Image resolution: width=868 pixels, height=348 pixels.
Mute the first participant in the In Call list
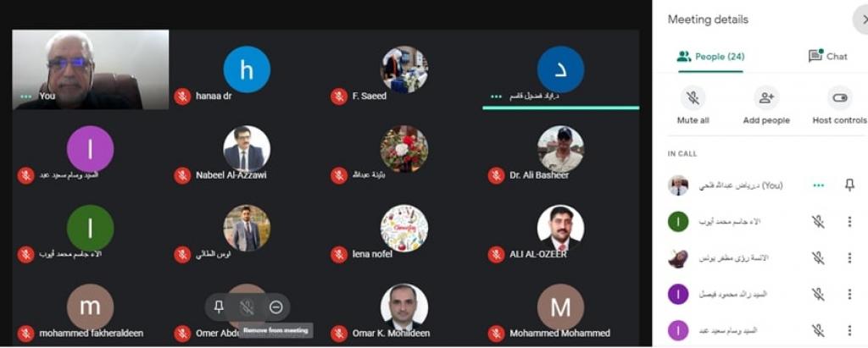tap(818, 222)
